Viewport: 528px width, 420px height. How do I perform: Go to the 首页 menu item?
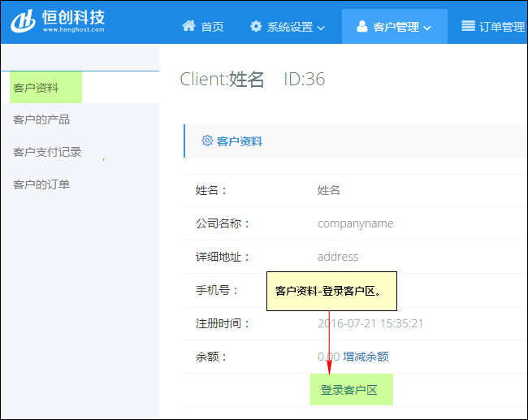pos(212,27)
